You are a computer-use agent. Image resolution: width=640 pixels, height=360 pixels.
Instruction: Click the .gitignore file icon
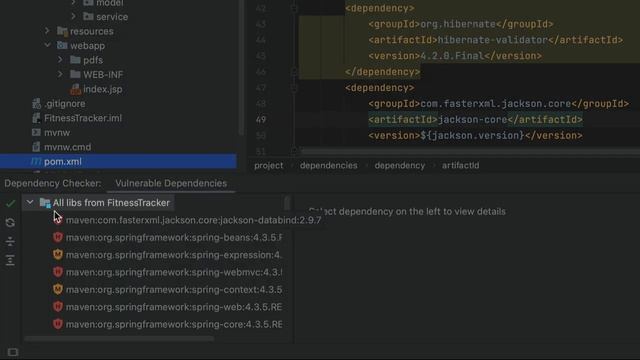36,104
